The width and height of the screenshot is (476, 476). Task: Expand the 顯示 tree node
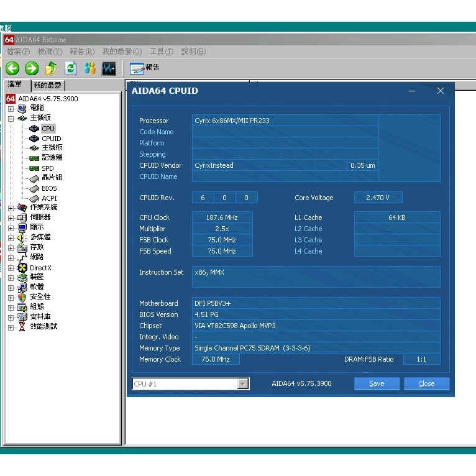[x=11, y=228]
